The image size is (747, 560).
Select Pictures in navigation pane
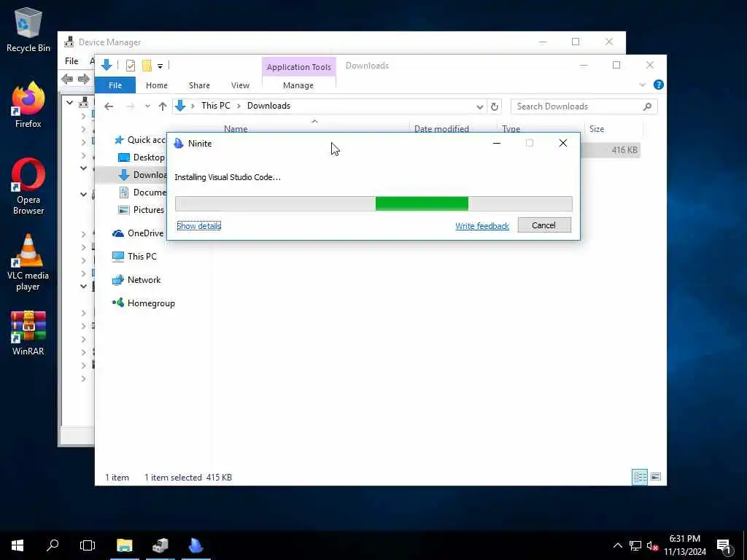[x=142, y=209]
